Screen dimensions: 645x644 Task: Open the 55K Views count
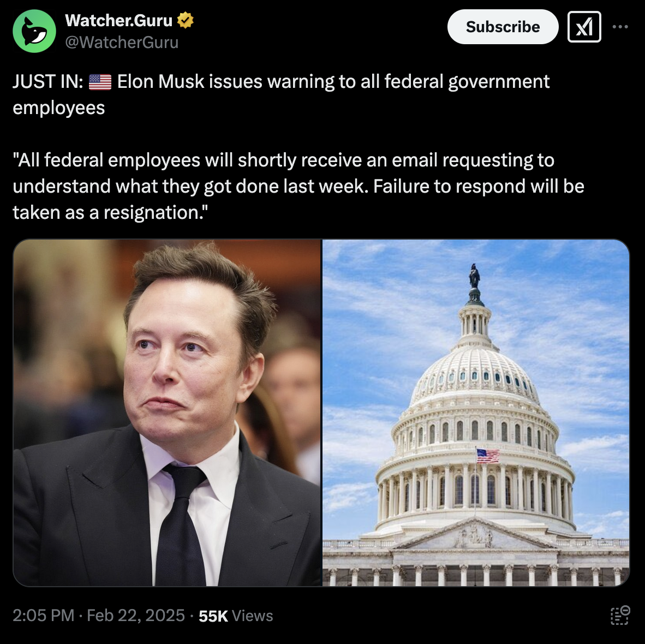click(x=236, y=616)
